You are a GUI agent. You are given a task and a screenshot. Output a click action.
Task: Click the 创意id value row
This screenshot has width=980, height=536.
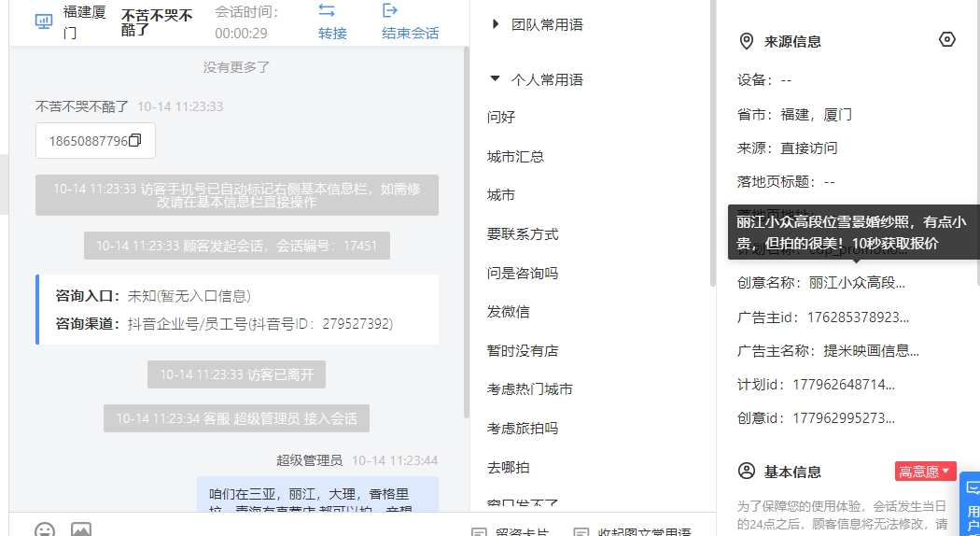pyautogui.click(x=817, y=417)
